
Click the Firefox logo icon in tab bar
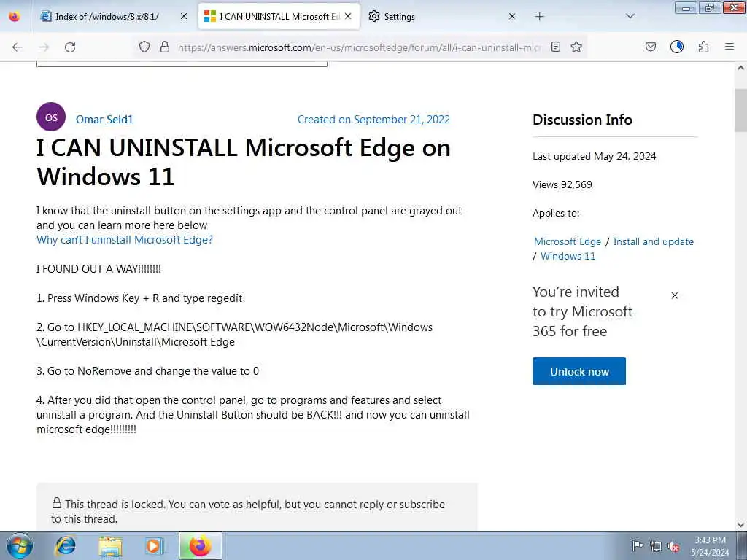(x=15, y=17)
